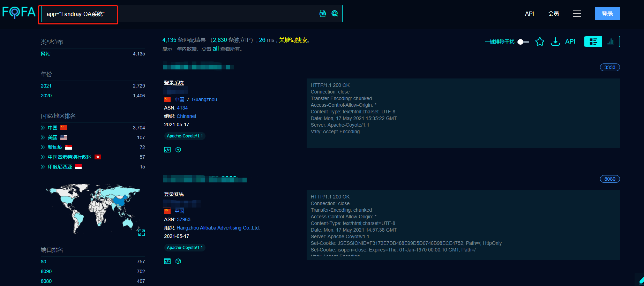Switch to list view layout
The width and height of the screenshot is (644, 286).
593,42
